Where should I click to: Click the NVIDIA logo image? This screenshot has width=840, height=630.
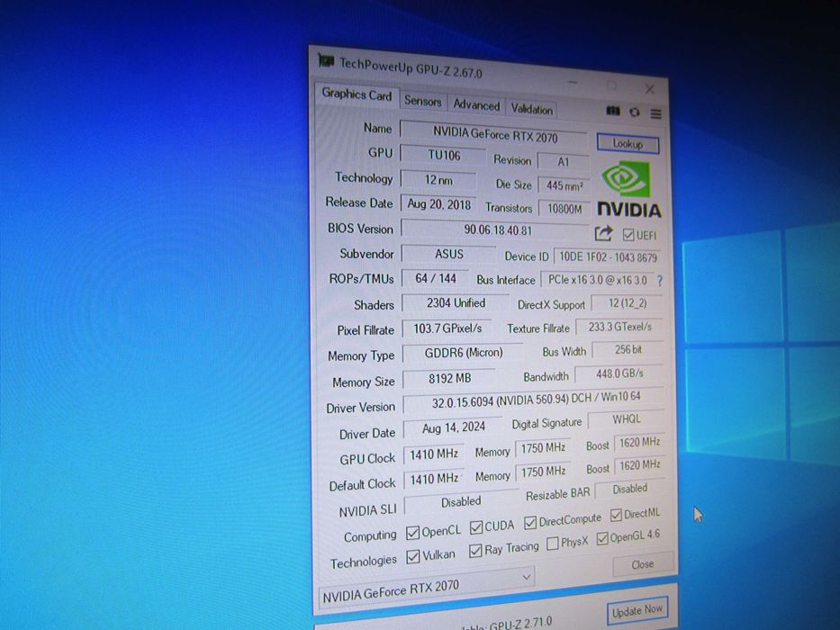(x=628, y=190)
